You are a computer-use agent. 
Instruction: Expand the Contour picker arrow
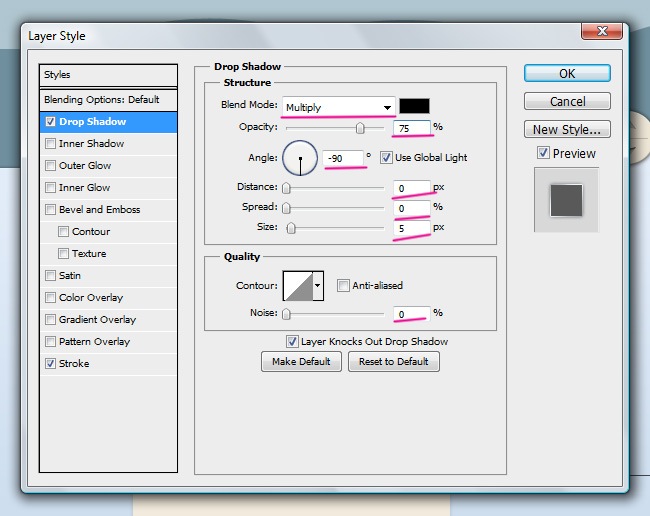(x=319, y=286)
